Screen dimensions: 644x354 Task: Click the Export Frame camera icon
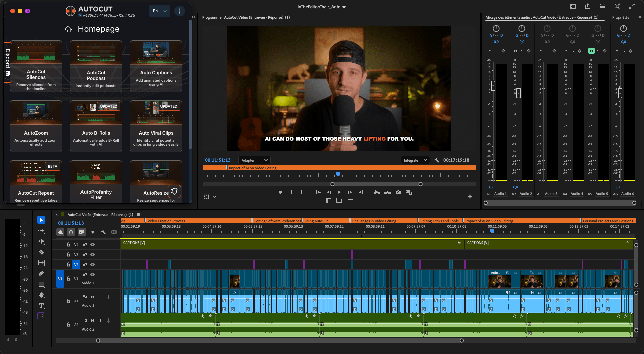pyautogui.click(x=398, y=192)
